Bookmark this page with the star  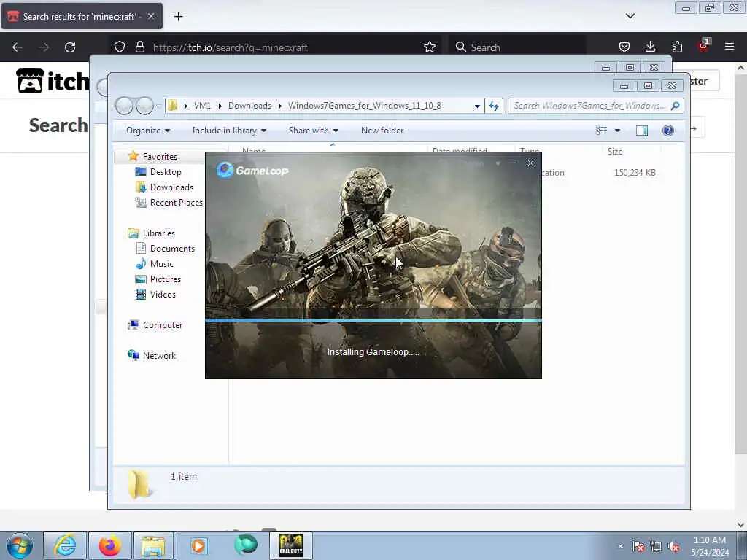(430, 47)
